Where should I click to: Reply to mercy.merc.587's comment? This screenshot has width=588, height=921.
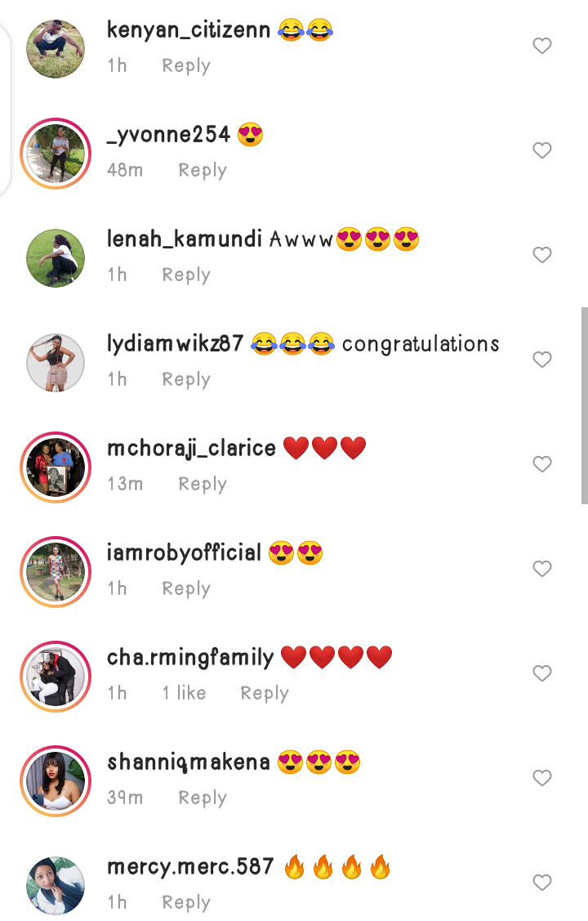click(186, 902)
